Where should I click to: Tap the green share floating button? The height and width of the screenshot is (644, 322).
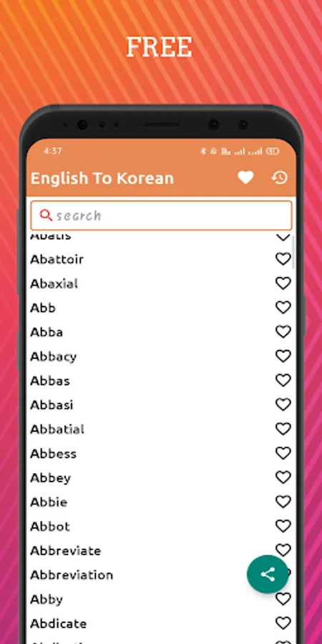click(268, 574)
